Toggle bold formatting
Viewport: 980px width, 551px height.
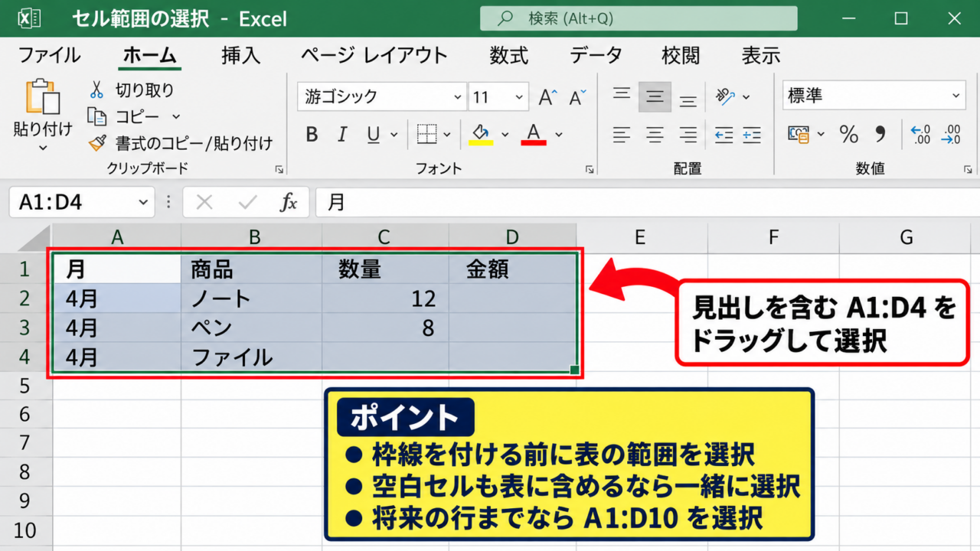click(312, 135)
